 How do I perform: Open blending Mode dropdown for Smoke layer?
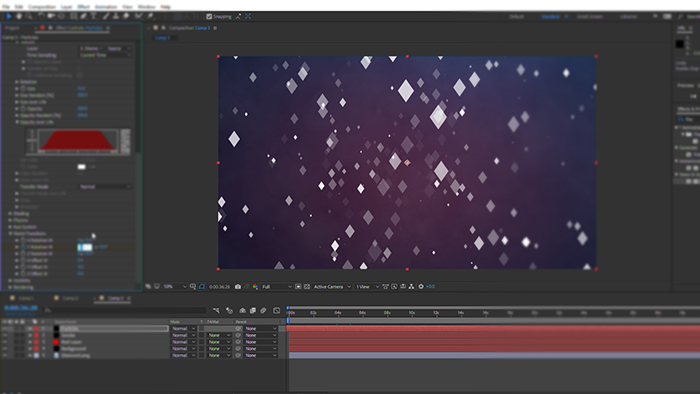(183, 335)
